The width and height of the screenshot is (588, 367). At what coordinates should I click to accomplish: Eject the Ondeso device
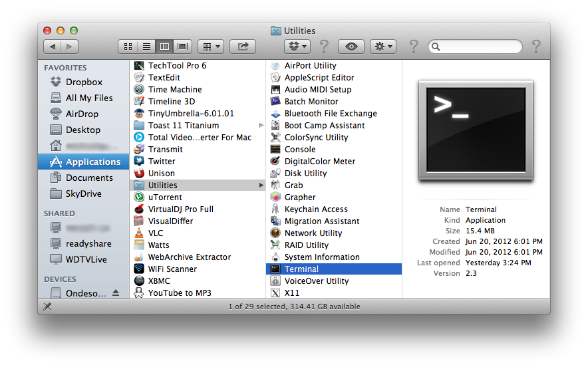(116, 293)
